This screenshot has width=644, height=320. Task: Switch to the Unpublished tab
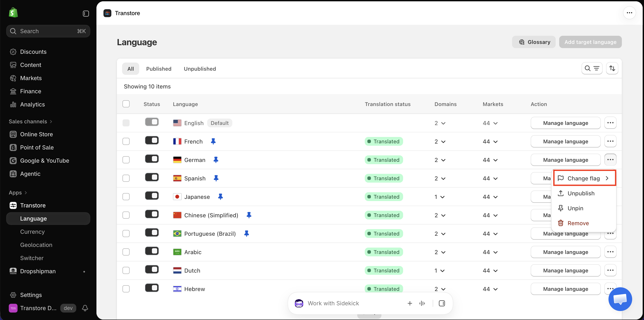(x=200, y=69)
